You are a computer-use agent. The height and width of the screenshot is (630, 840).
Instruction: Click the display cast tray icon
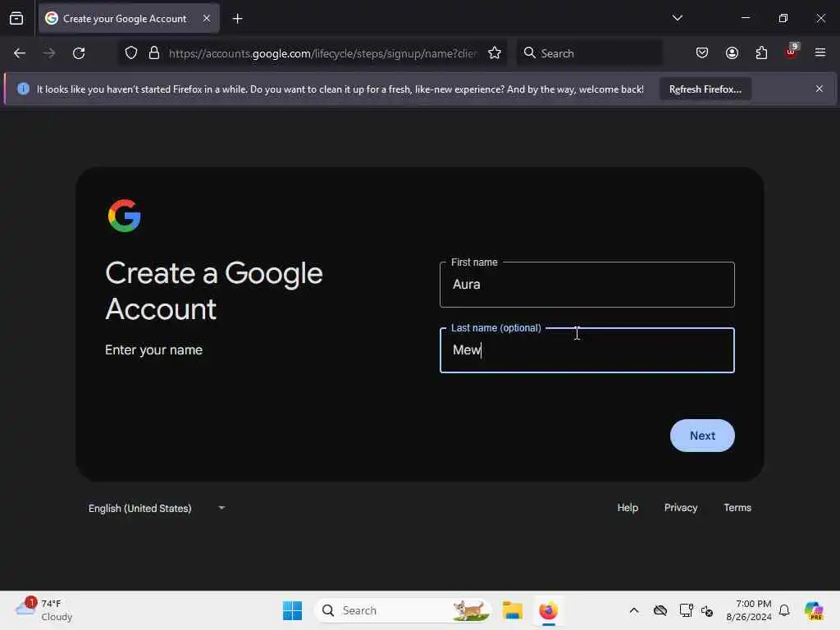(685, 610)
